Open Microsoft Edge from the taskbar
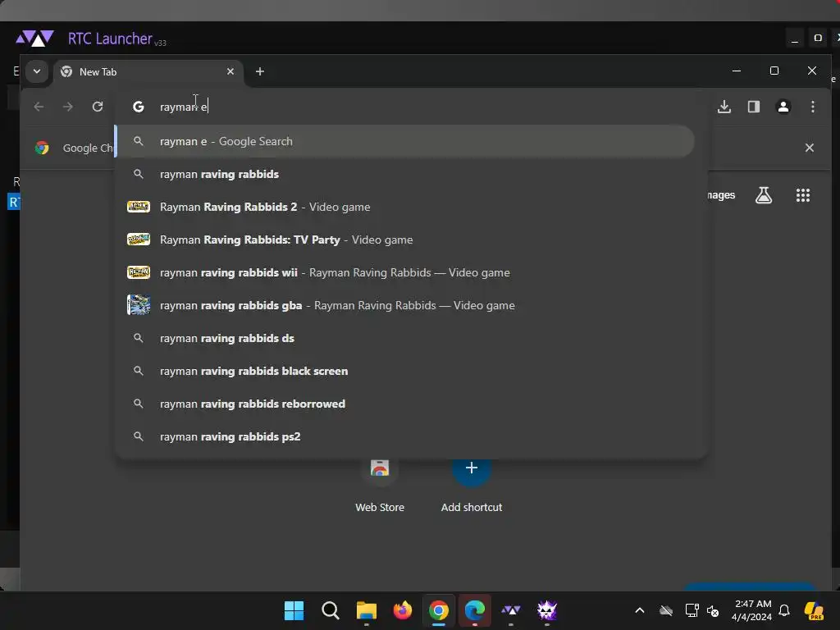The image size is (840, 630). point(475,610)
